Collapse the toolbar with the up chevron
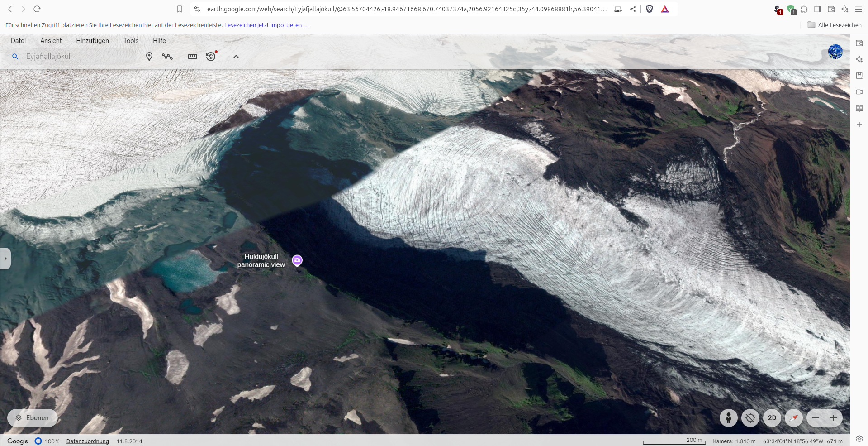The width and height of the screenshot is (868, 446). point(236,57)
